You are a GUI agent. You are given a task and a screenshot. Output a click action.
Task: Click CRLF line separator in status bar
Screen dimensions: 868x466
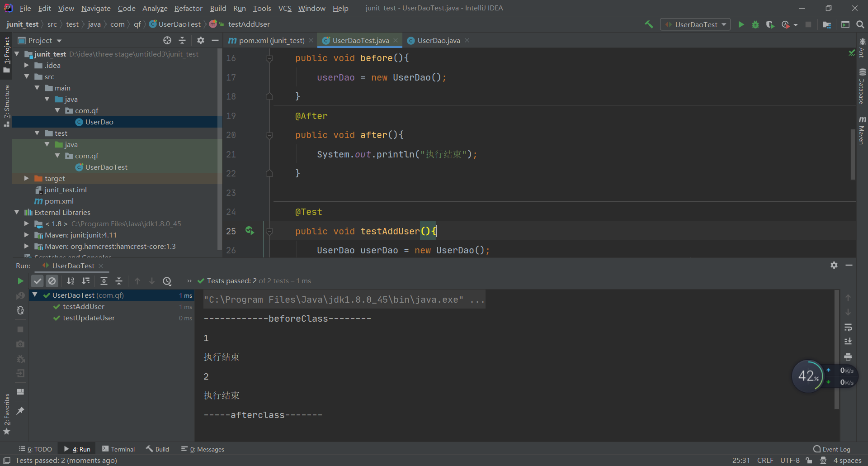click(x=765, y=461)
